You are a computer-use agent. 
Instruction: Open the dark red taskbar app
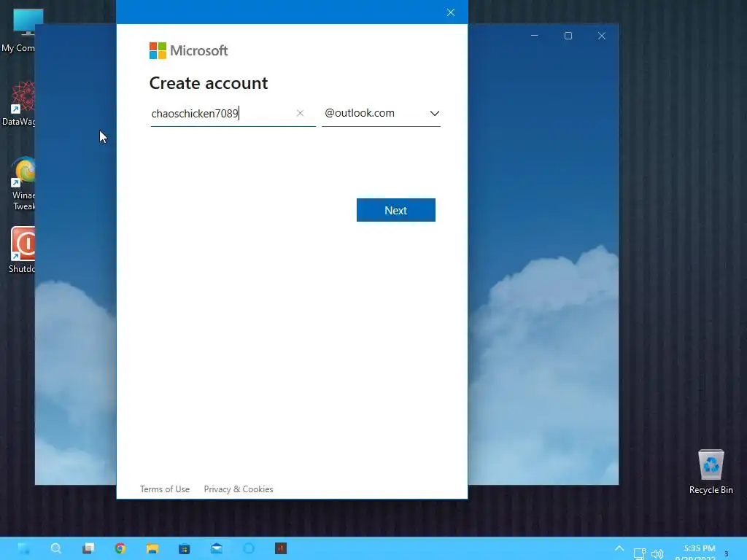pyautogui.click(x=281, y=548)
